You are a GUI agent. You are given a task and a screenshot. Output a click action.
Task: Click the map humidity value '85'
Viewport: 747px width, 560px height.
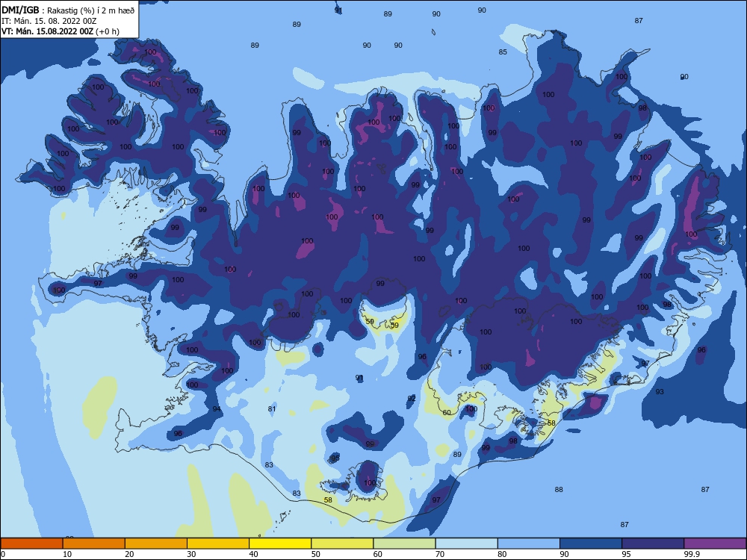tap(503, 52)
